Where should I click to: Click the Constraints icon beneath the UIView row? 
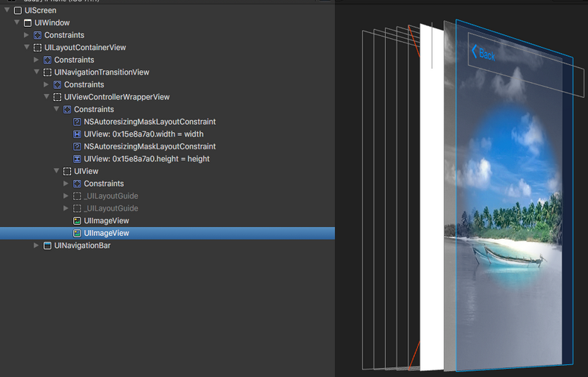pyautogui.click(x=77, y=184)
